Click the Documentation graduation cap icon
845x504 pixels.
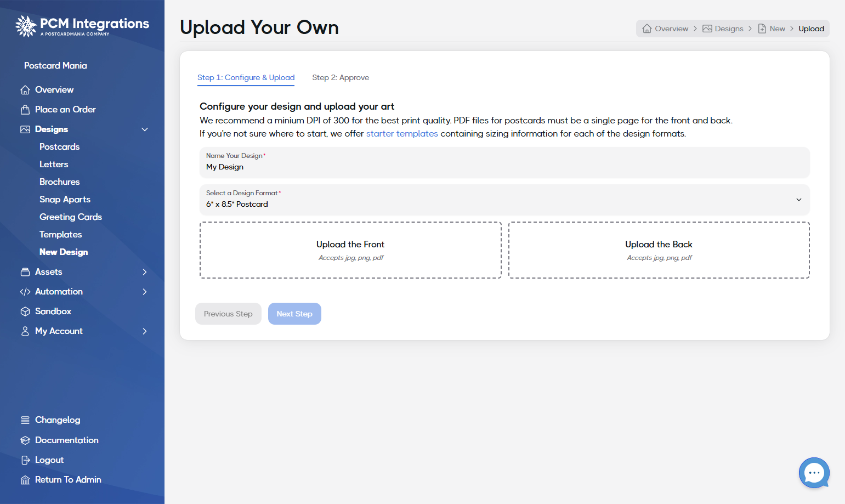pyautogui.click(x=25, y=440)
